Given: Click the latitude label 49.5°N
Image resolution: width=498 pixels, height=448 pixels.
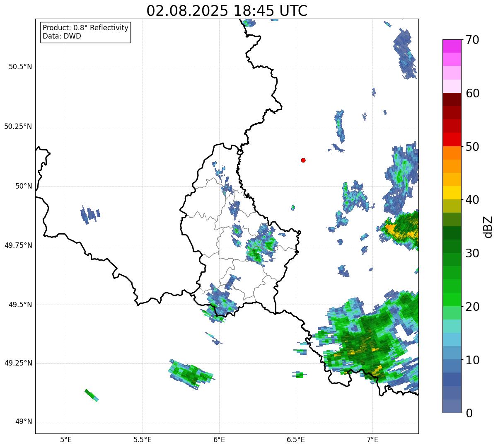Looking at the screenshot, I should click(x=20, y=305).
